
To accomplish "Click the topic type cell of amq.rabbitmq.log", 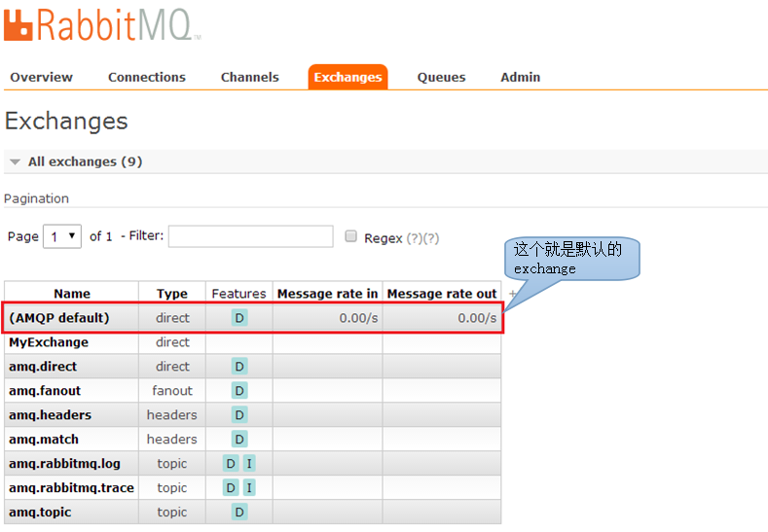I will pos(172,464).
